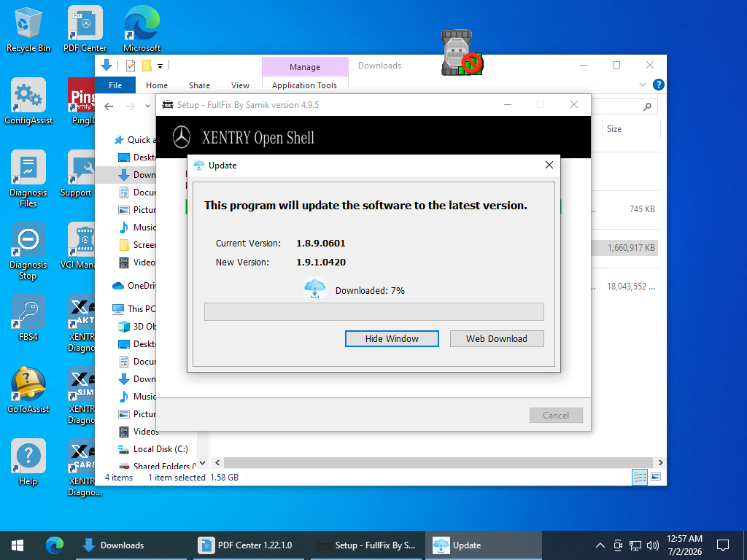This screenshot has height=560, width=747.
Task: Click the Cancel button in the Setup window
Action: 555,415
